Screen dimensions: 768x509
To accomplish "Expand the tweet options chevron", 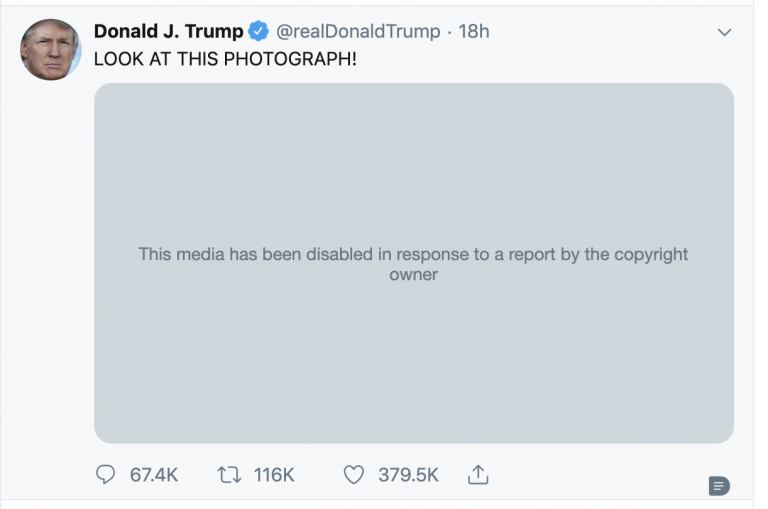I will (x=725, y=33).
